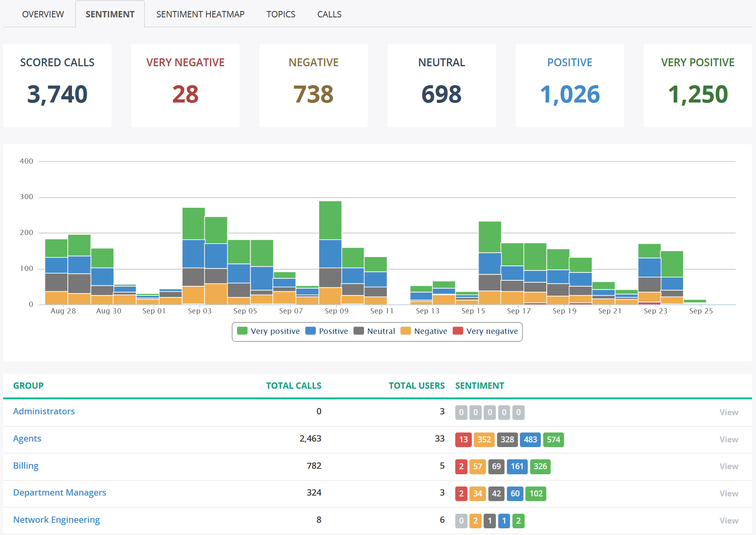
Task: Go to the Calls tab
Action: tap(329, 14)
